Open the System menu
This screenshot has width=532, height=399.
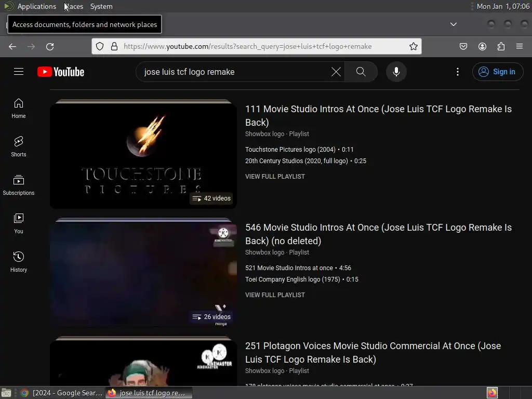click(101, 6)
